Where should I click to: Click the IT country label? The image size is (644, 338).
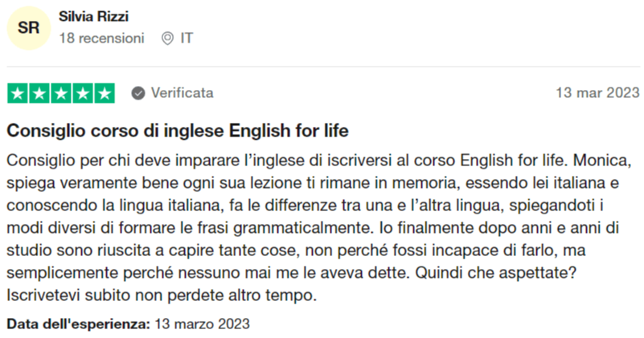[x=187, y=39]
